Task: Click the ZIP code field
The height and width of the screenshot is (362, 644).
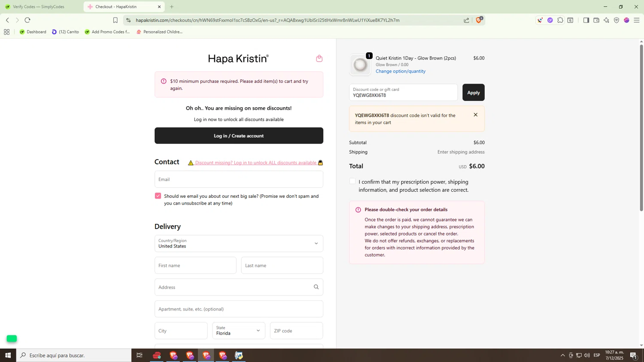Action: click(296, 330)
